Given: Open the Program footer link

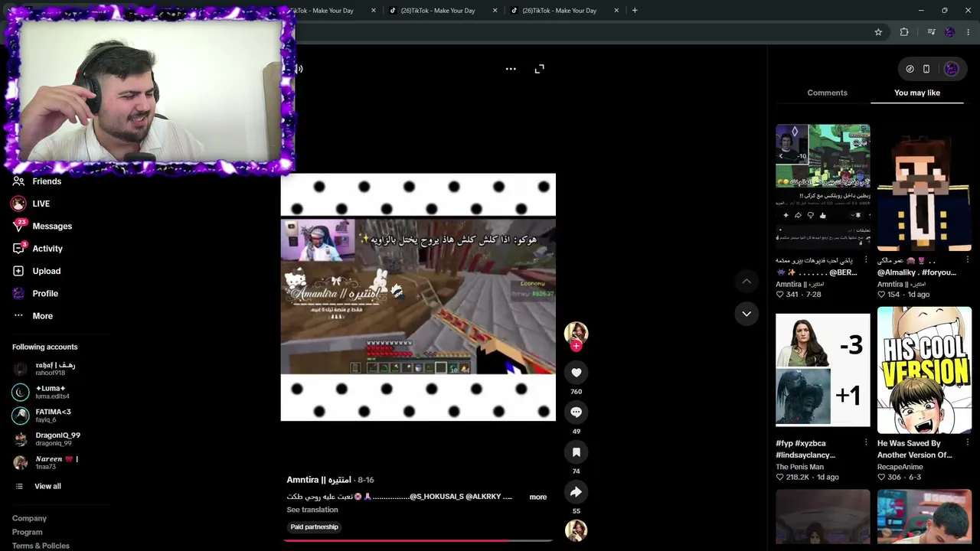Looking at the screenshot, I should click(x=27, y=533).
